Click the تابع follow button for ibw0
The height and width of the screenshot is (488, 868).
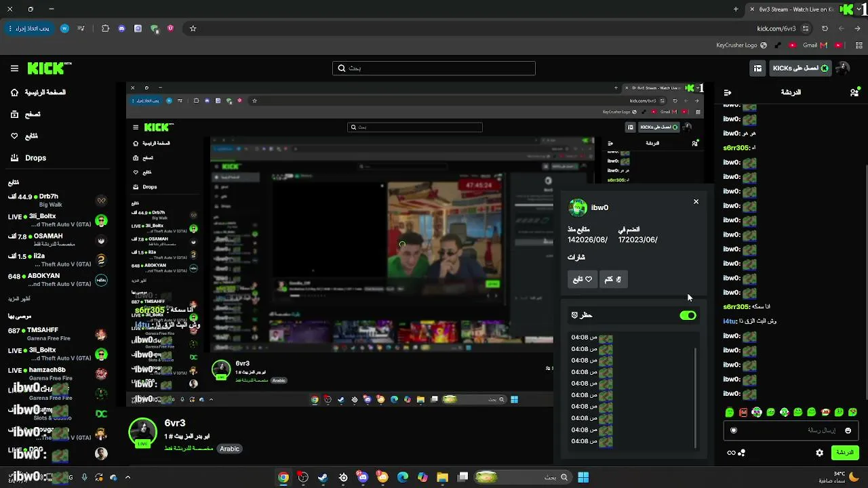pyautogui.click(x=583, y=279)
